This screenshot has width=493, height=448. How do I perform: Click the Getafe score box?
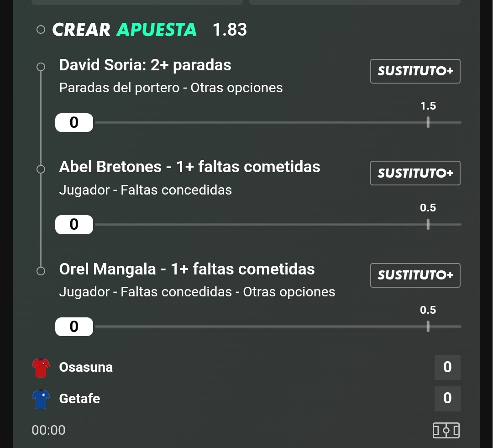point(447,399)
